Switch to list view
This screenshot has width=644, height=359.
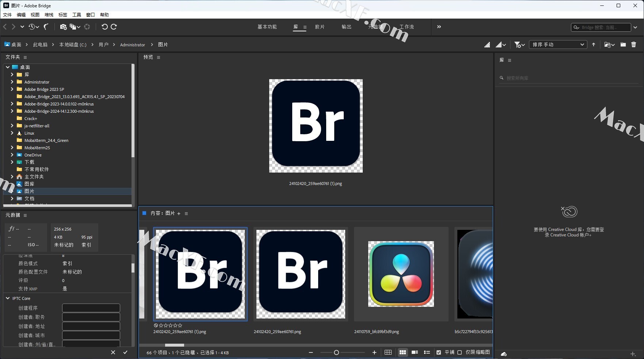(427, 352)
